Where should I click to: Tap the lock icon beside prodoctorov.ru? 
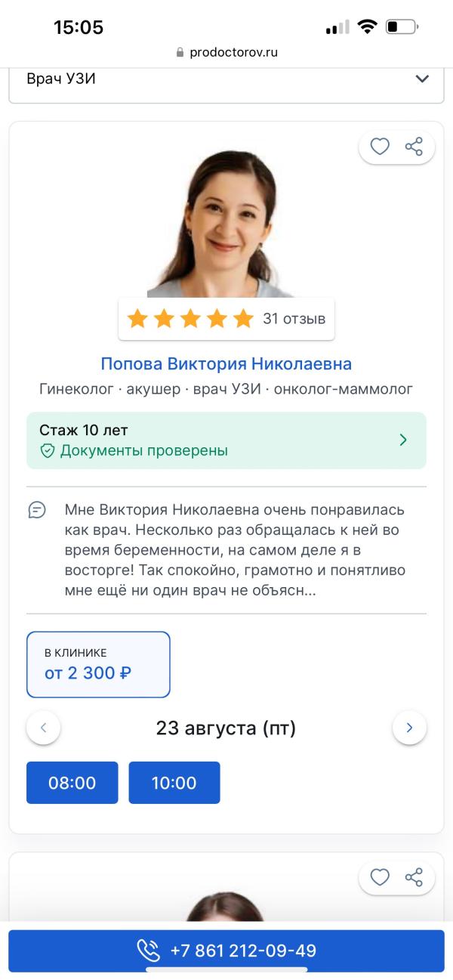click(x=180, y=53)
